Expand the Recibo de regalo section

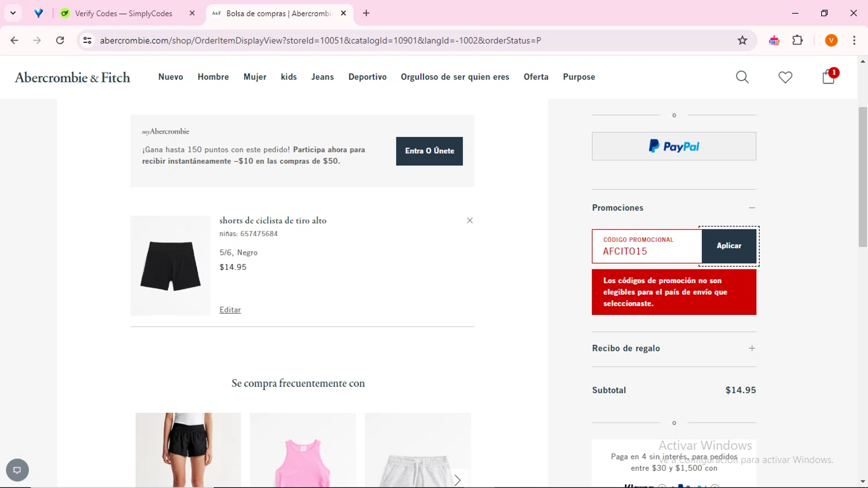(752, 348)
